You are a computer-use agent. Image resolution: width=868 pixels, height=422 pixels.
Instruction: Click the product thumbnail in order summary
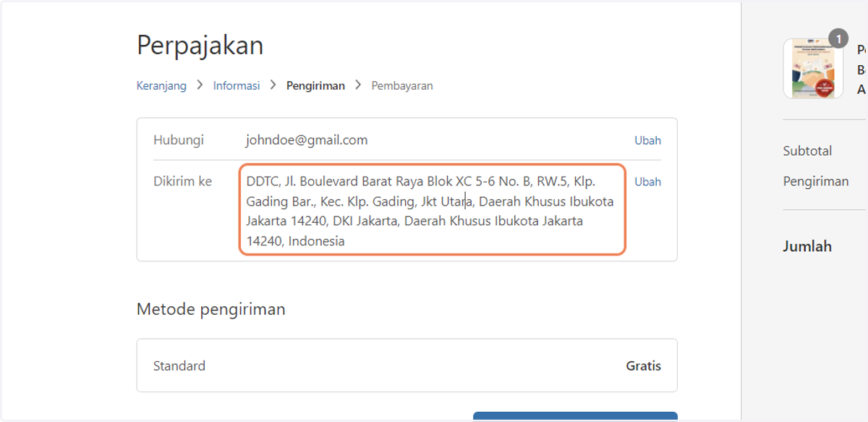pos(813,68)
